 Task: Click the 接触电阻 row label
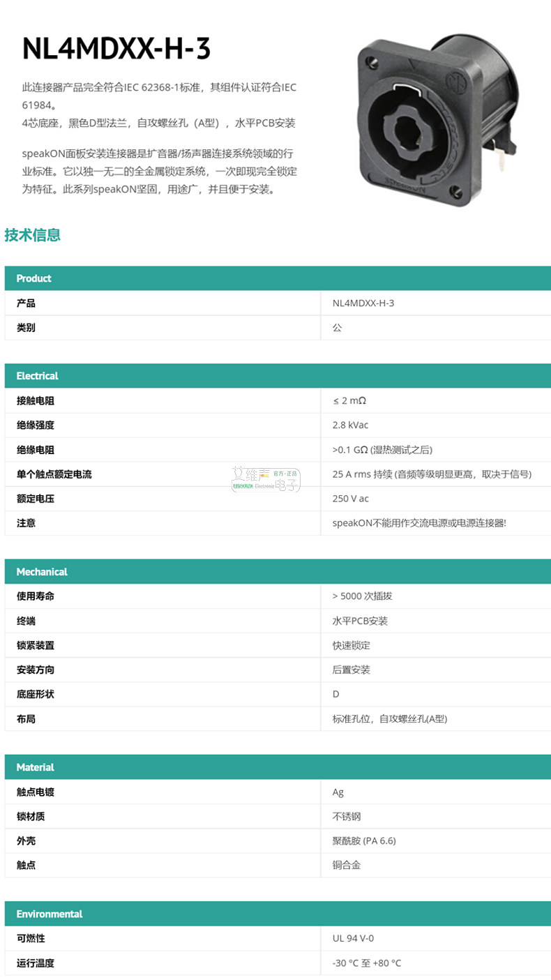tap(36, 401)
